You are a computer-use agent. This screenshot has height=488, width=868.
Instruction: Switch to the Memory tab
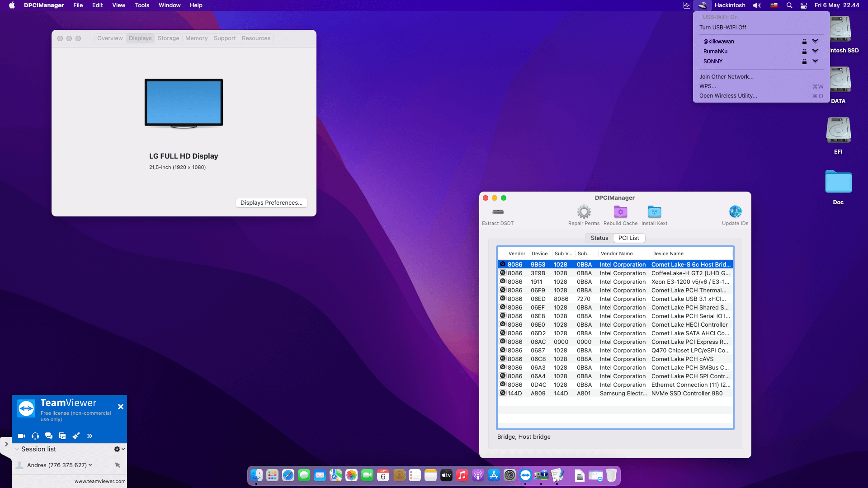click(196, 38)
